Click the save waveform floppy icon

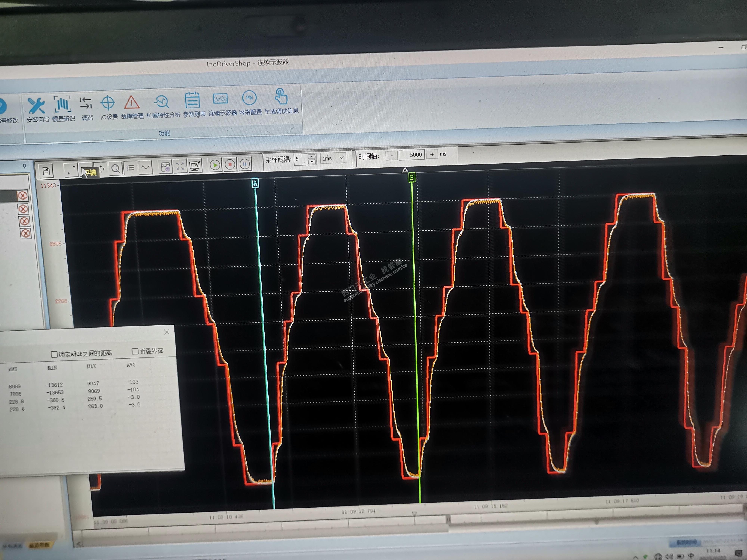(46, 171)
